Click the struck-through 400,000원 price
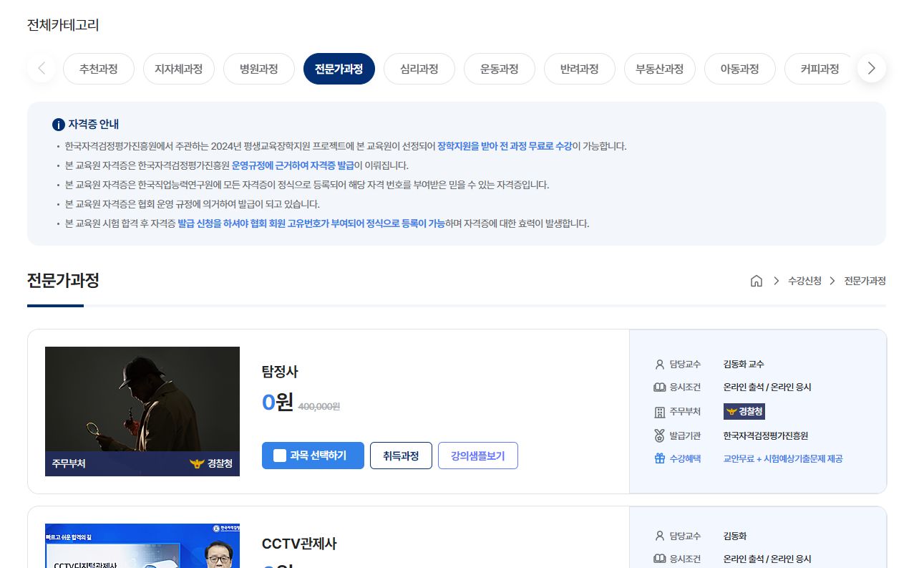 [x=318, y=406]
